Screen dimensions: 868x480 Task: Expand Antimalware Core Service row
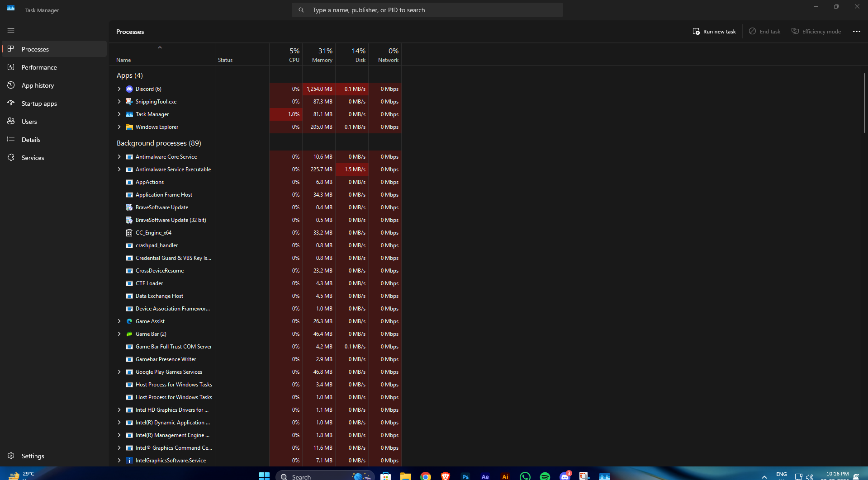click(x=119, y=157)
